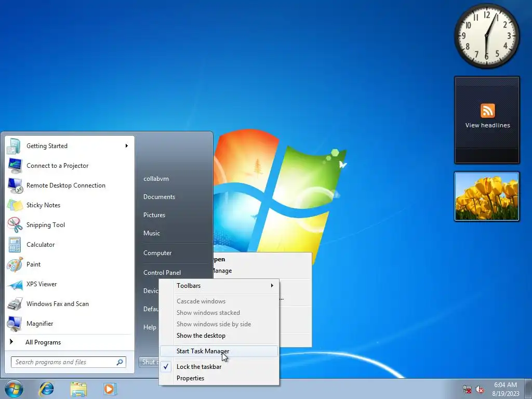Screen dimensions: 532x399
Task: Open Computer from the Start menu
Action: pyautogui.click(x=157, y=253)
